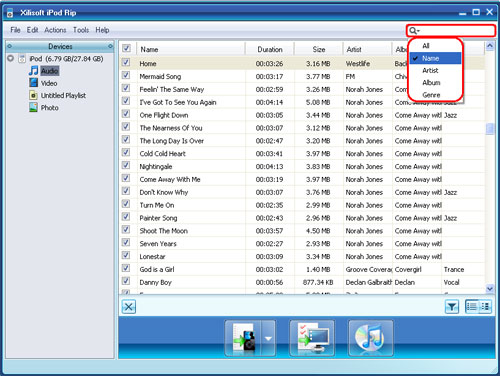Click scroll down arrow of song list
Image resolution: width=500 pixels, height=376 pixels.
coord(490,288)
